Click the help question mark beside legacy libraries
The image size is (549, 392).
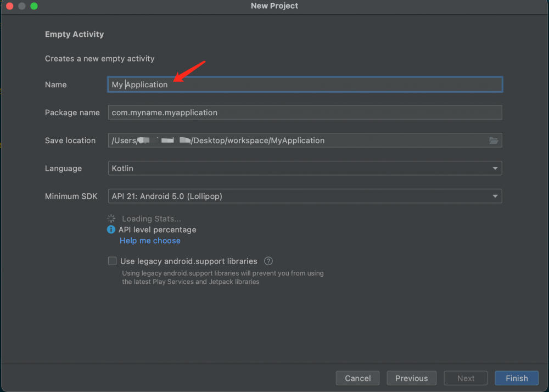[x=268, y=261]
